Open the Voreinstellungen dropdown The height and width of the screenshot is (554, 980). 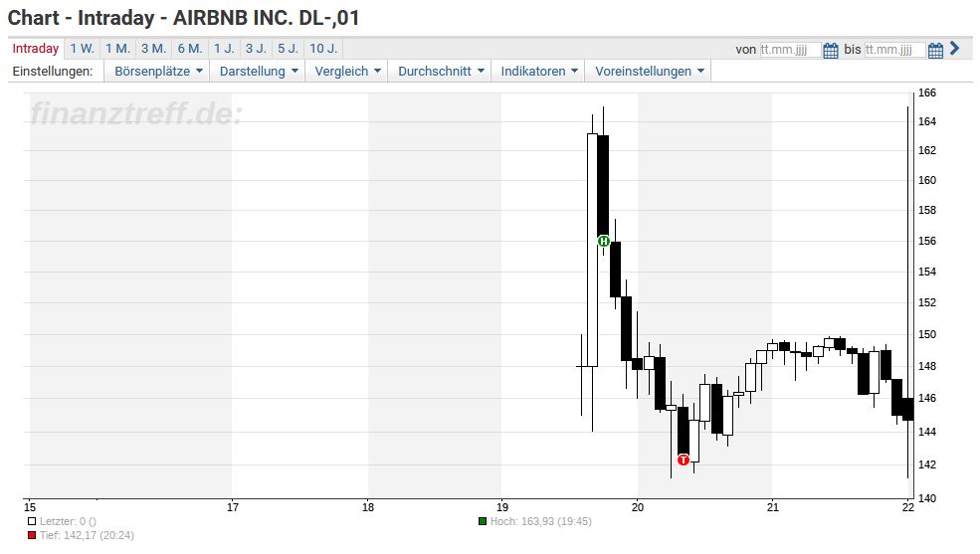[649, 72]
